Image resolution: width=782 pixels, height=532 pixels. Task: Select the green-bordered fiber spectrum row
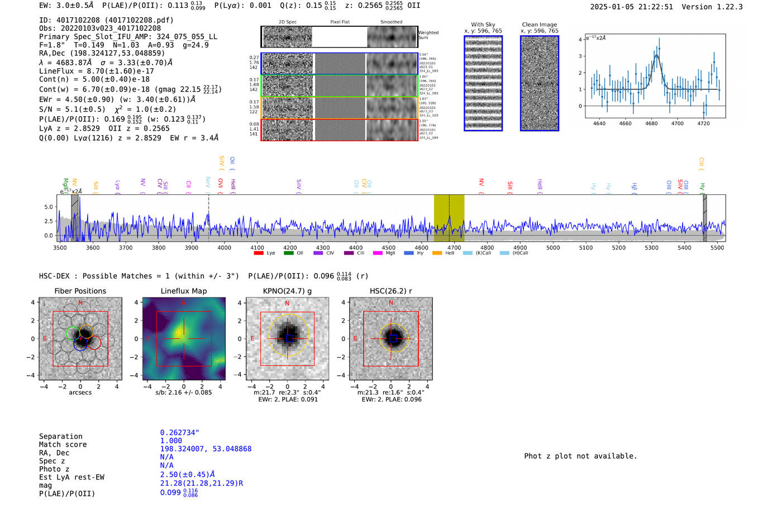[x=340, y=86]
